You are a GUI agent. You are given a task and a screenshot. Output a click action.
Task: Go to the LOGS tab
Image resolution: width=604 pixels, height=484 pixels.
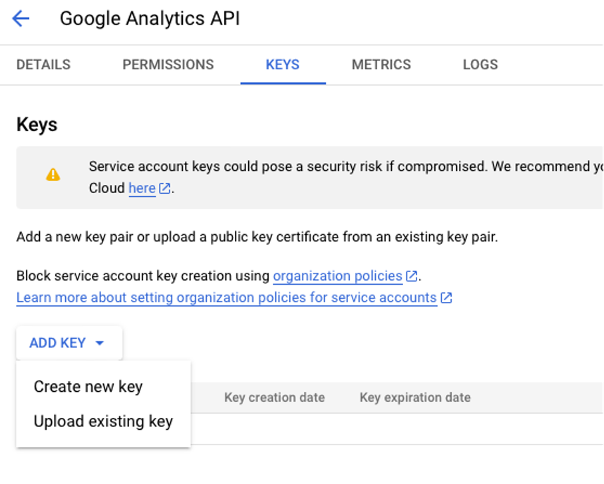[480, 65]
